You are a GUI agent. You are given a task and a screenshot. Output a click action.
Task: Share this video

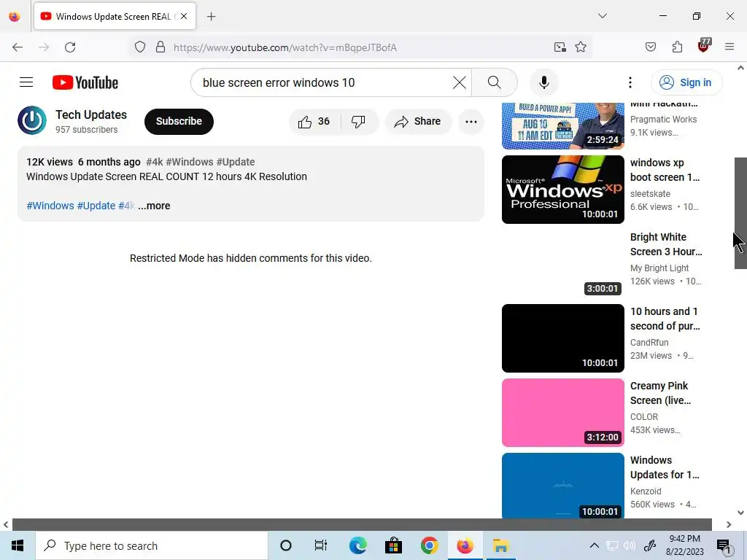(417, 122)
